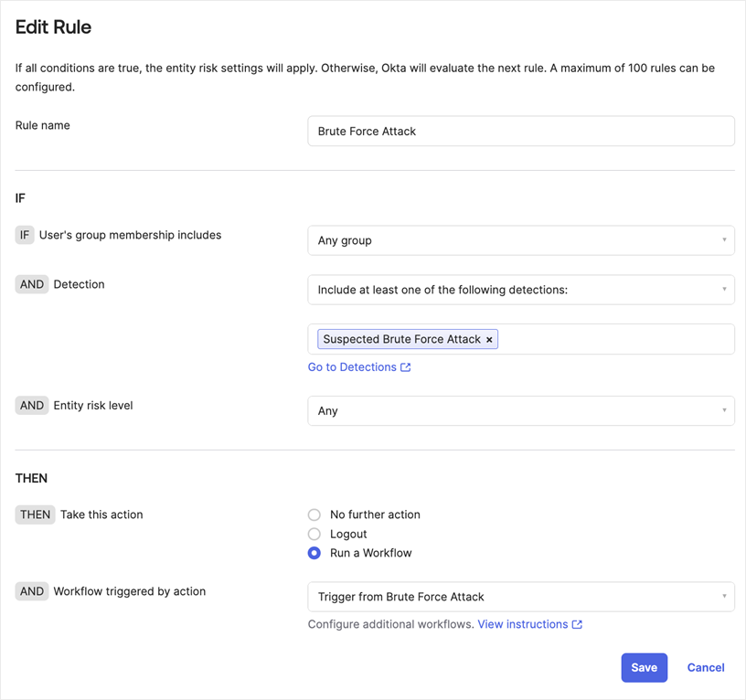
Task: Expand the Include at least one detection dropdown
Action: coord(520,290)
